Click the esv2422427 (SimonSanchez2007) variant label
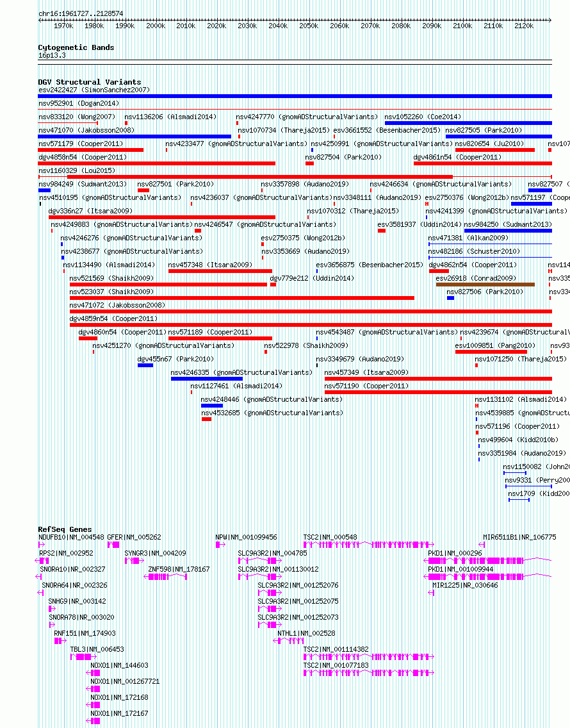 point(94,90)
